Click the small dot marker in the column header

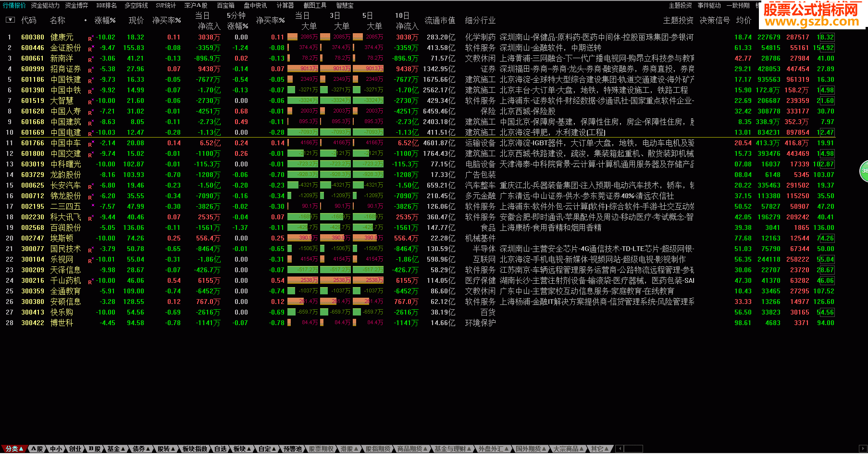(x=86, y=20)
